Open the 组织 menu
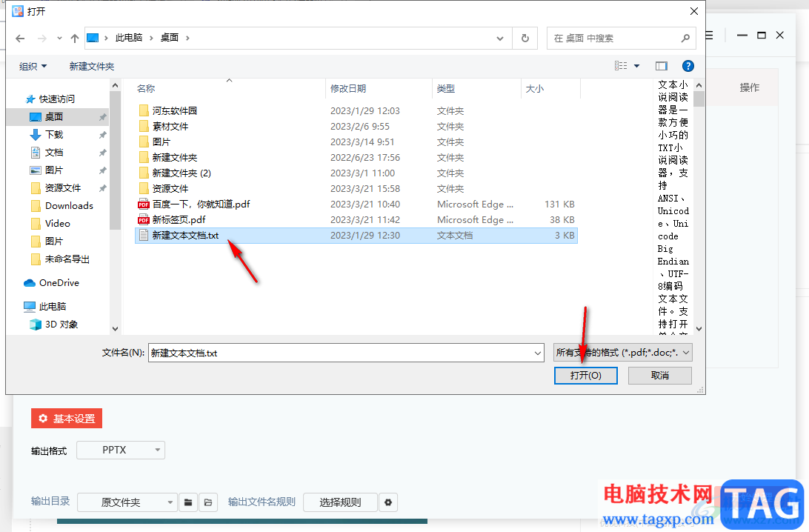 pyautogui.click(x=33, y=66)
